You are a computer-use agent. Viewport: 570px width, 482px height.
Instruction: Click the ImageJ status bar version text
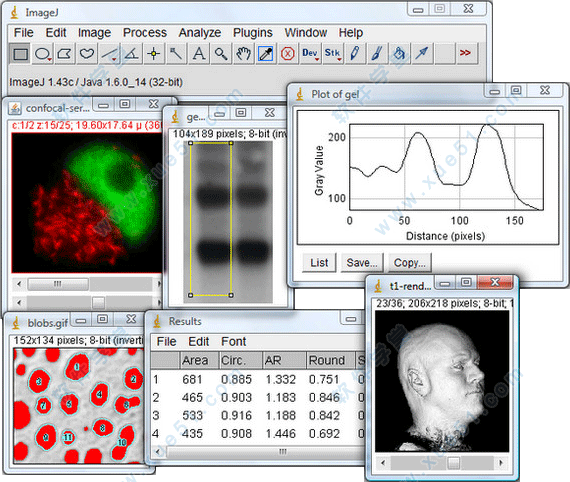(96, 82)
